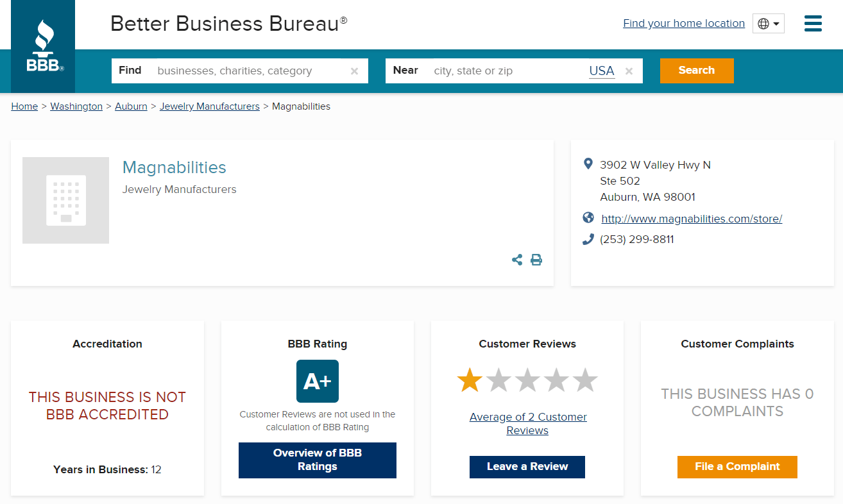Click the orange Search button

pyautogui.click(x=697, y=71)
